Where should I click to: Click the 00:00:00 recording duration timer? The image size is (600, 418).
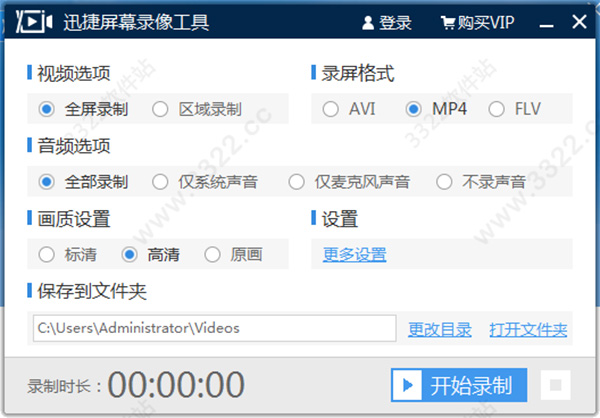(176, 385)
